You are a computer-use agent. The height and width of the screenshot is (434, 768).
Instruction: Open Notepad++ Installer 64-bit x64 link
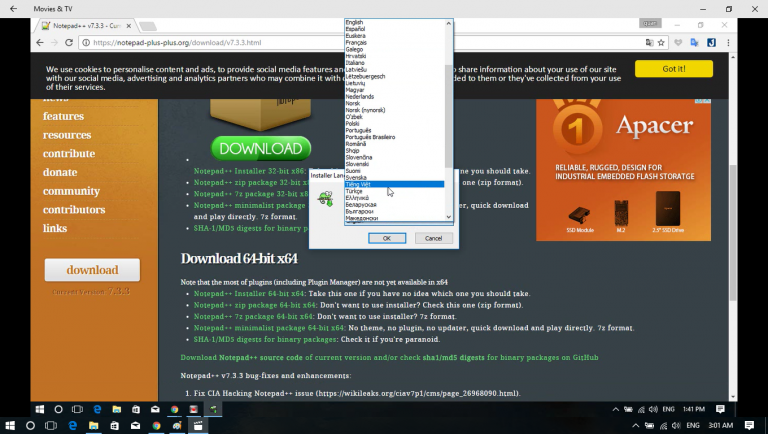pyautogui.click(x=249, y=293)
